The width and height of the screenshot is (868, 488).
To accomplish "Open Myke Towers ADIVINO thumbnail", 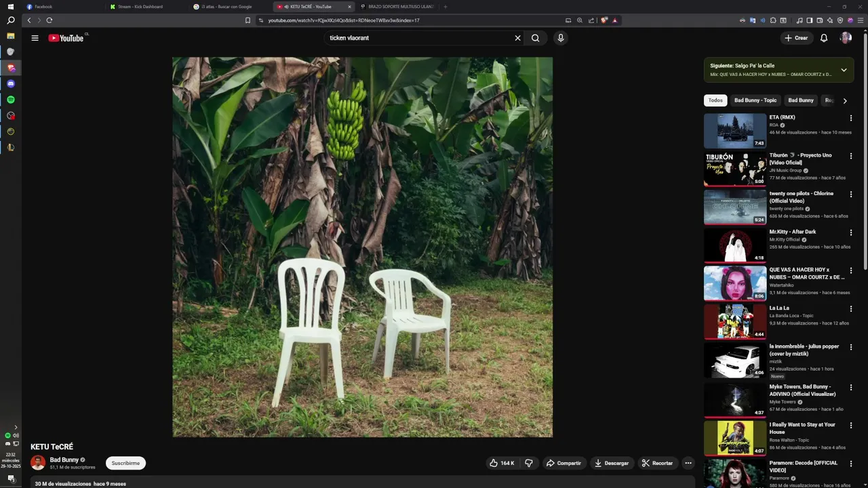I will [735, 400].
